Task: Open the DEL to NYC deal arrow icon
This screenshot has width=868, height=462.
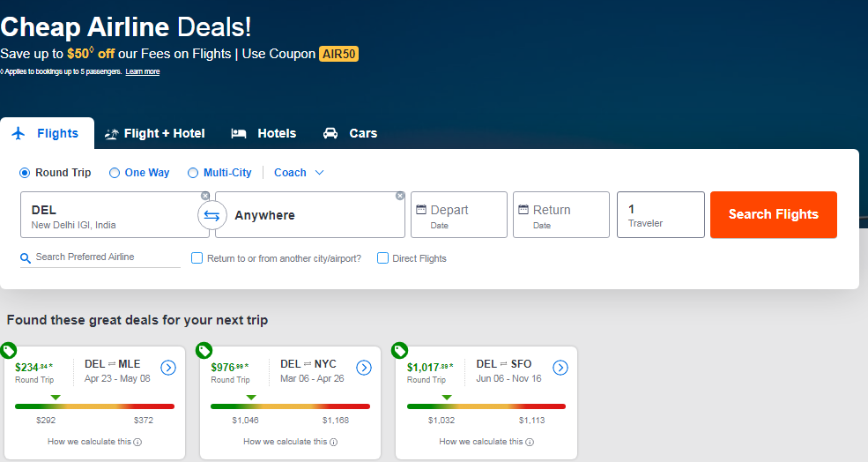Action: pos(364,368)
